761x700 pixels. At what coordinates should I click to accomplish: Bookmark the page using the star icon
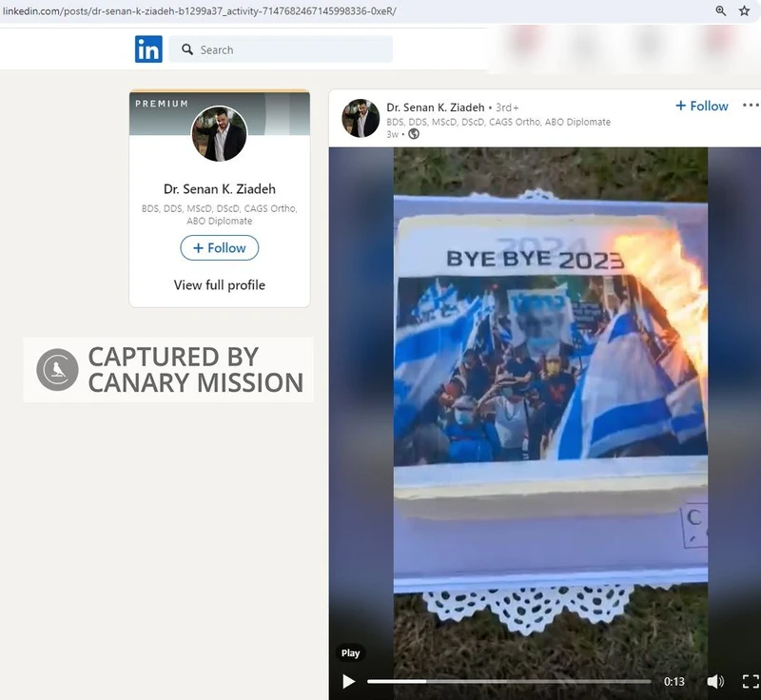[x=744, y=10]
